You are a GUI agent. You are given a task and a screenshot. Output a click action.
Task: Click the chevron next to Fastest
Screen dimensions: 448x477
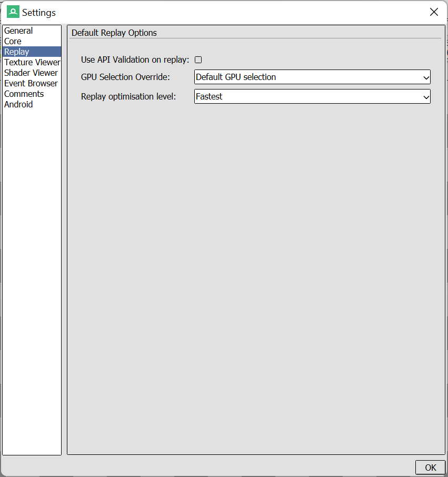426,97
